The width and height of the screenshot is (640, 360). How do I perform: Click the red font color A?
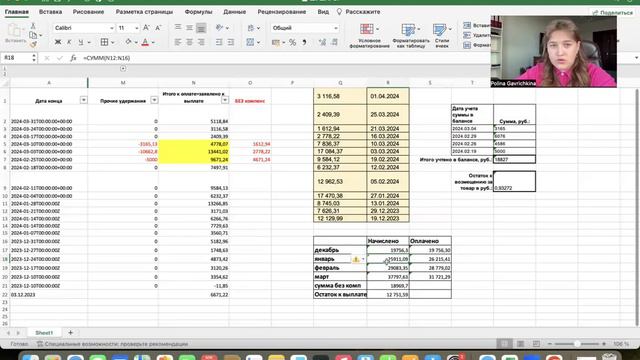click(x=145, y=42)
